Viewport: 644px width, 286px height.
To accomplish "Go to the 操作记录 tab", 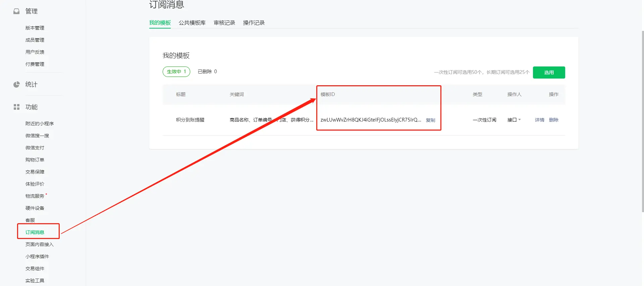I will pyautogui.click(x=254, y=23).
